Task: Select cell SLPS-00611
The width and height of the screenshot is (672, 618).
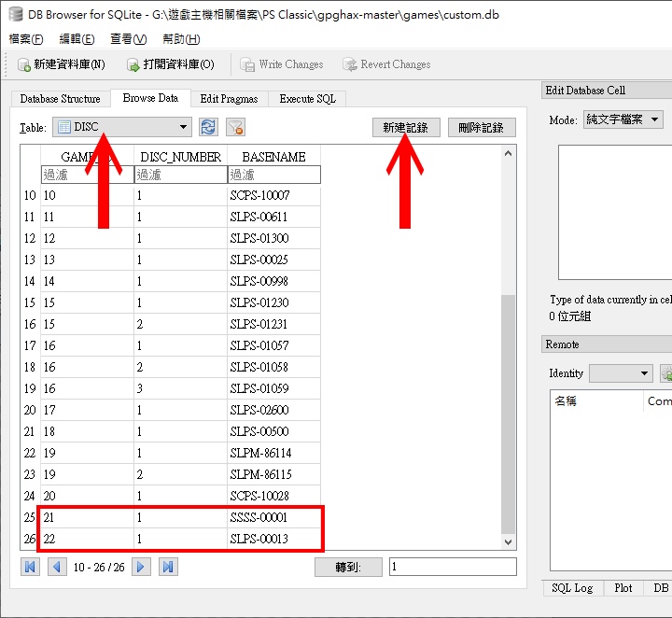Action: 273,217
